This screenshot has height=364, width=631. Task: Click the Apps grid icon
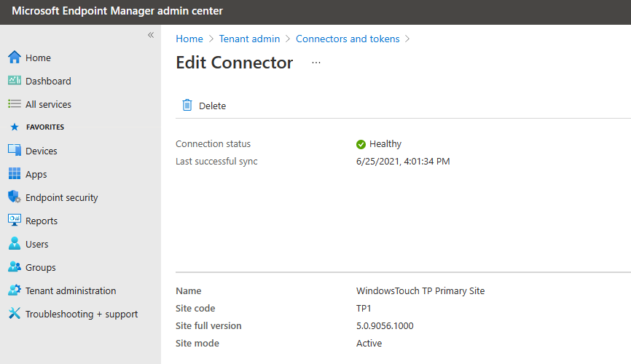tap(15, 174)
